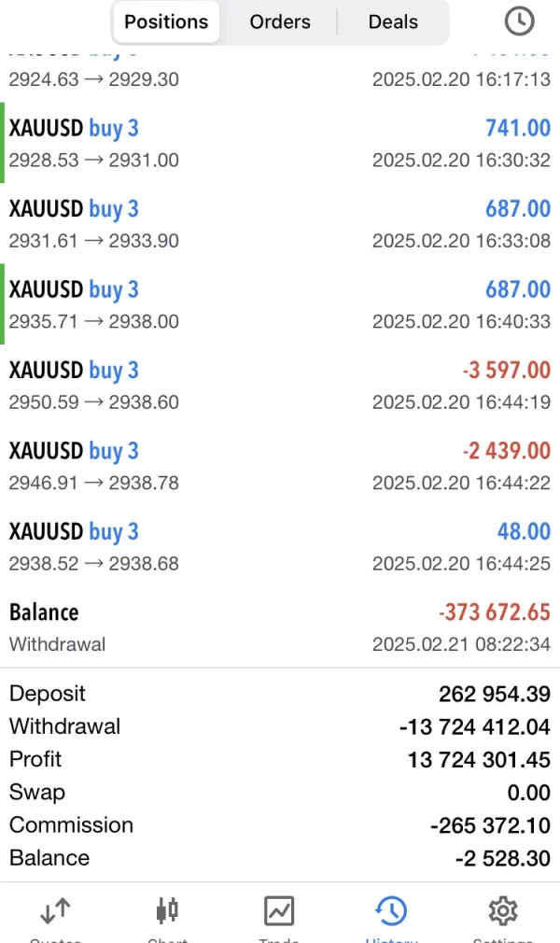The width and height of the screenshot is (560, 943).
Task: Tap the final Balance -2 528.30 row
Action: 280,858
